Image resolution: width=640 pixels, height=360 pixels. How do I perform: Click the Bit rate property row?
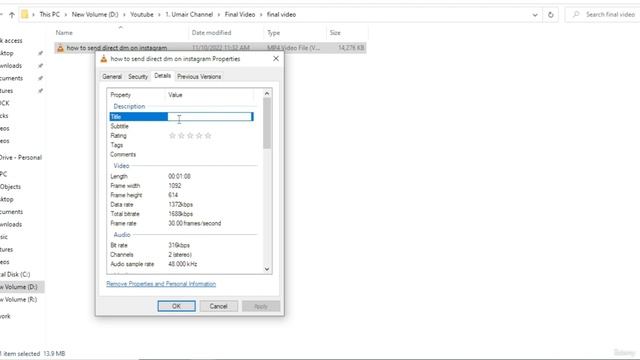tap(182, 245)
